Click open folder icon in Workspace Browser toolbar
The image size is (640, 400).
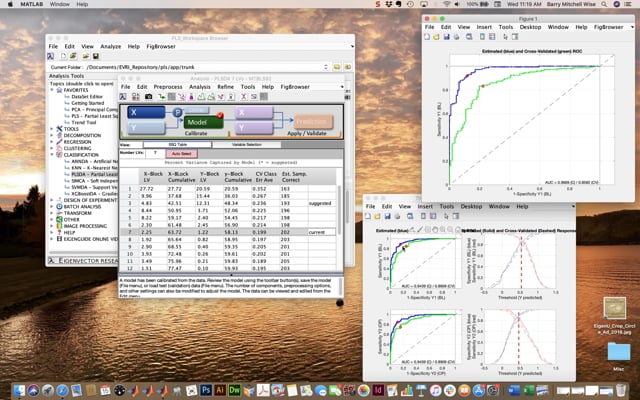tap(86, 56)
